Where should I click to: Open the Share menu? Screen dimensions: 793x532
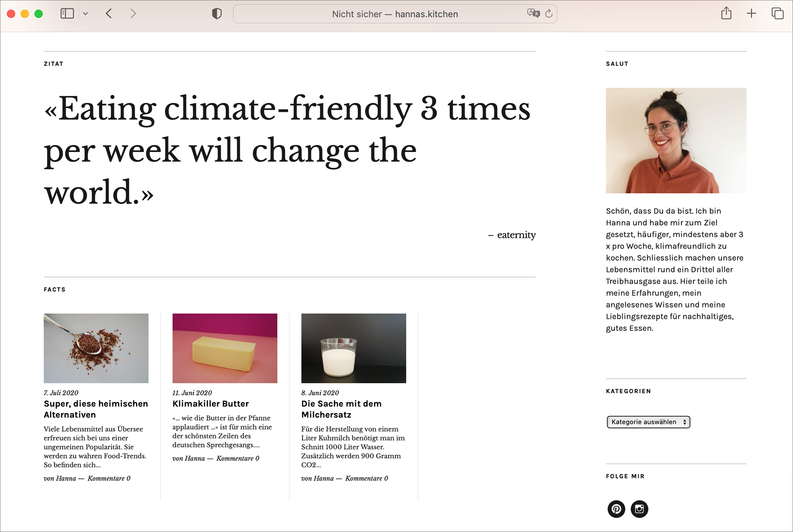tap(726, 13)
